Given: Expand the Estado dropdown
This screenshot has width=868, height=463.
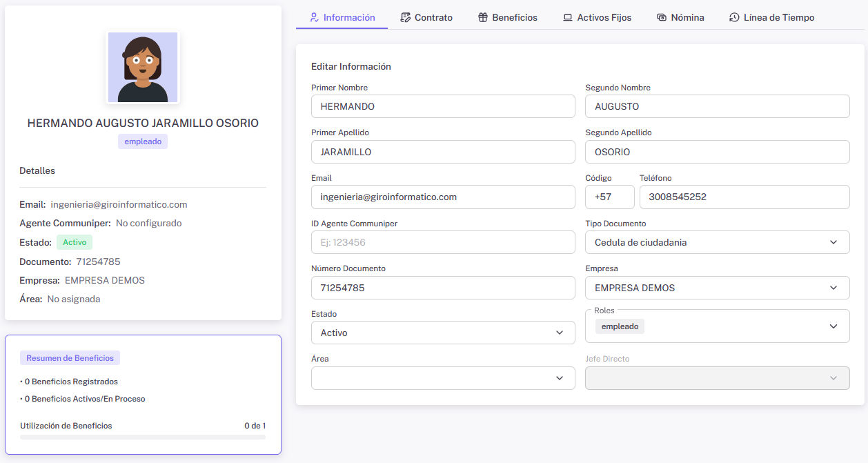Looking at the screenshot, I should coord(443,333).
